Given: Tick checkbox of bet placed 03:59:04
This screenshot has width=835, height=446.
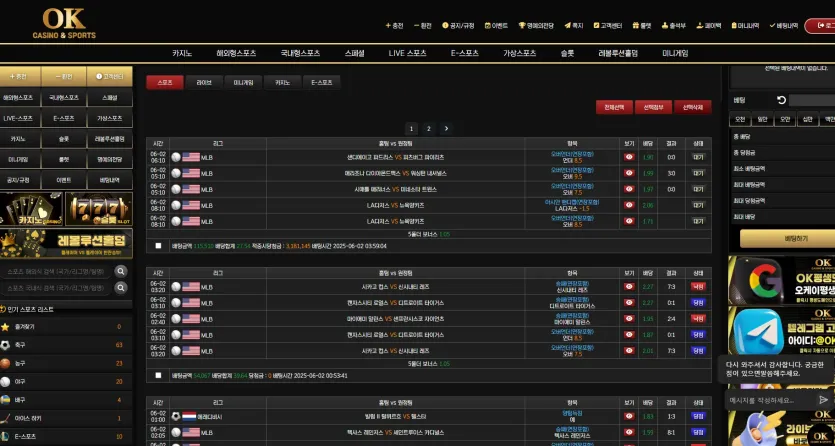Looking at the screenshot, I should (x=158, y=246).
